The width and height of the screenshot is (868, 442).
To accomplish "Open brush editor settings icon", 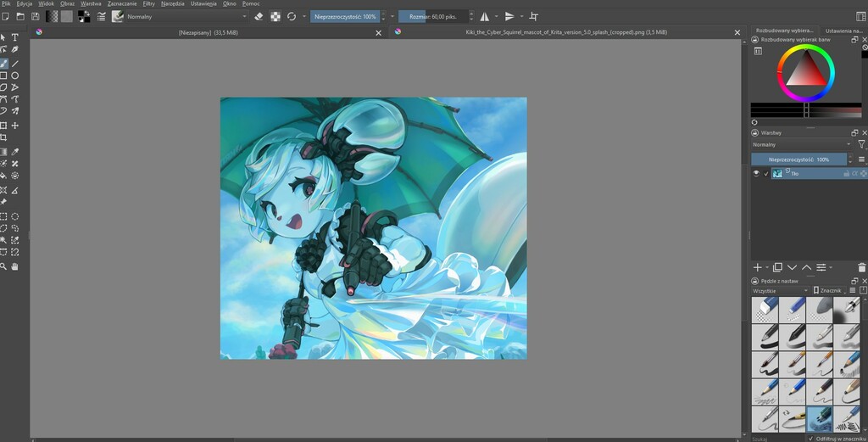I will (102, 17).
